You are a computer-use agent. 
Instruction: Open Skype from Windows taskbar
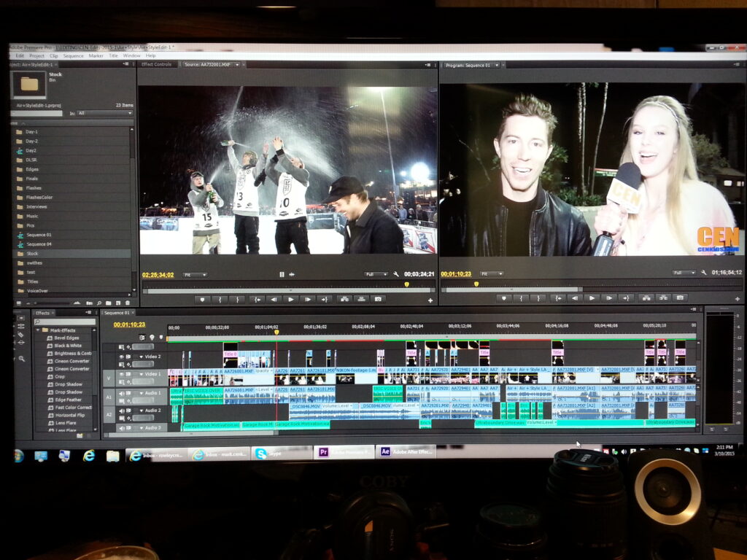(x=282, y=454)
